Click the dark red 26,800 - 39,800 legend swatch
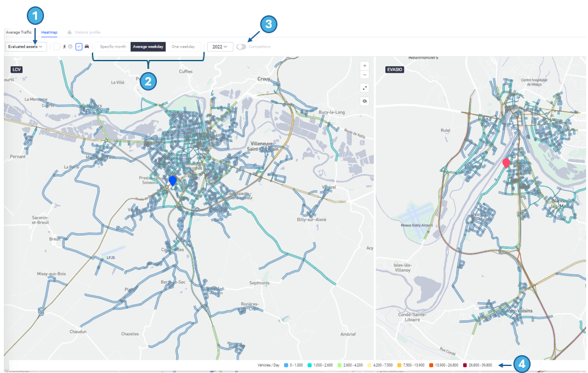This screenshot has width=588, height=373. coord(466,365)
